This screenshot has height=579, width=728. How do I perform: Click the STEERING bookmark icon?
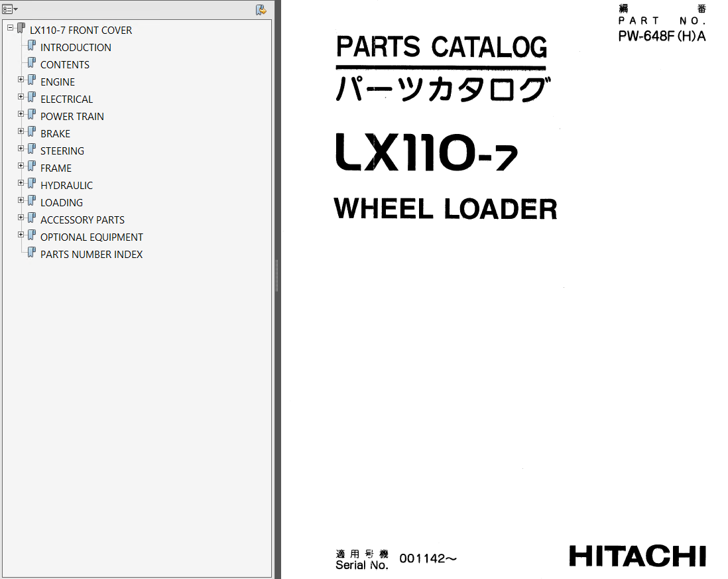coord(32,149)
